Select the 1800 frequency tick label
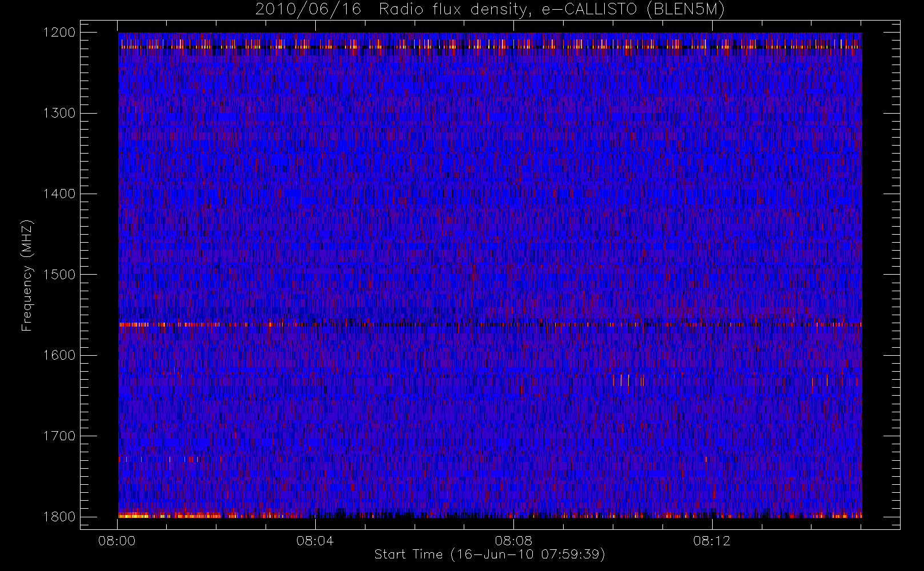 (59, 517)
